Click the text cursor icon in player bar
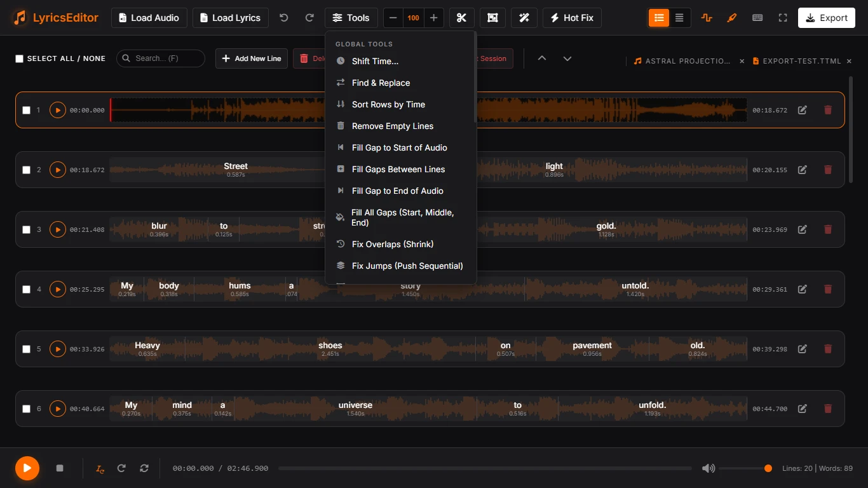 [x=100, y=468]
